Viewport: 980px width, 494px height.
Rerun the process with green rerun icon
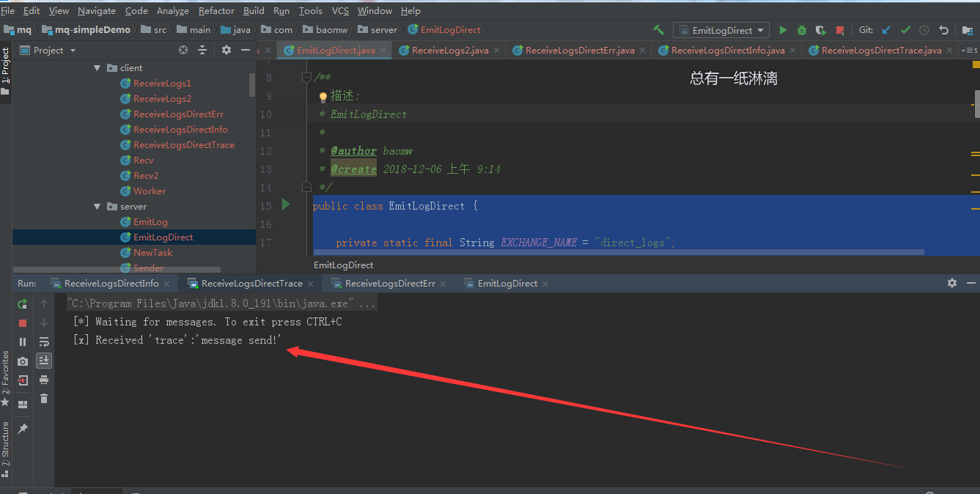coord(23,303)
